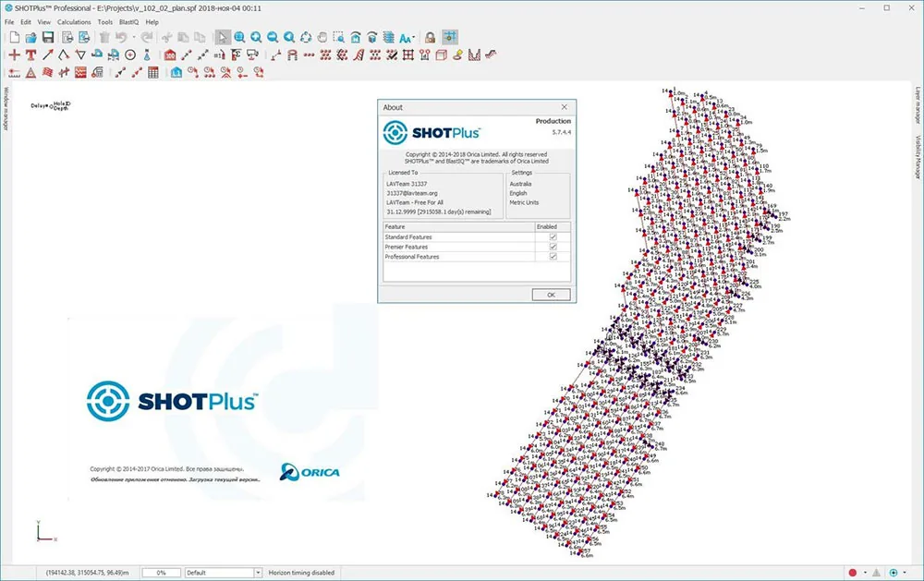This screenshot has width=924, height=581.
Task: Open the Calculations menu
Action: pyautogui.click(x=74, y=22)
